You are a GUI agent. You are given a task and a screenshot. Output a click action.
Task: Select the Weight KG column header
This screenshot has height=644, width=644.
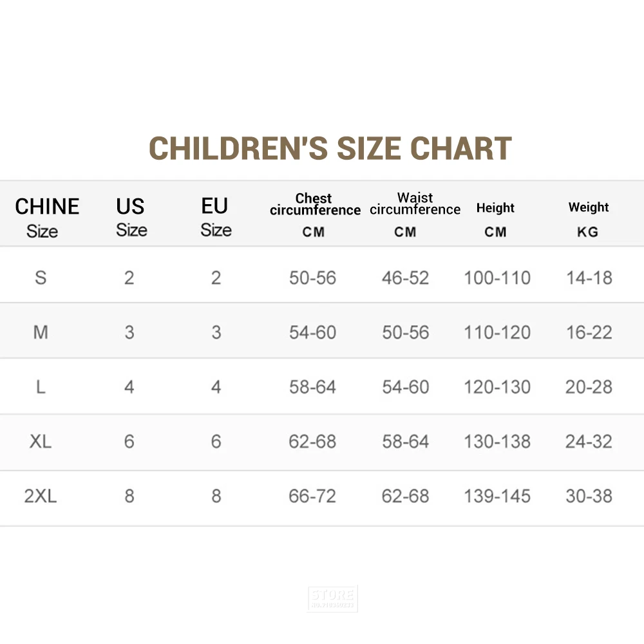coord(588,219)
